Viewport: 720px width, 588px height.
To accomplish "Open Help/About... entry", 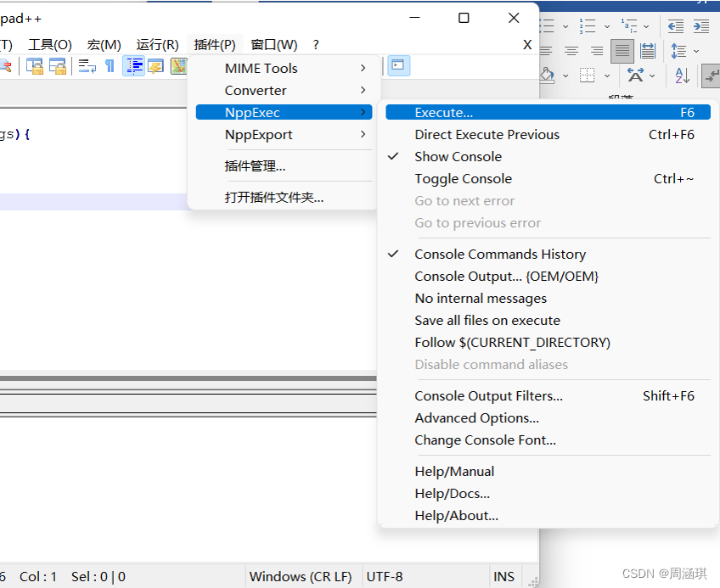I will click(548, 515).
